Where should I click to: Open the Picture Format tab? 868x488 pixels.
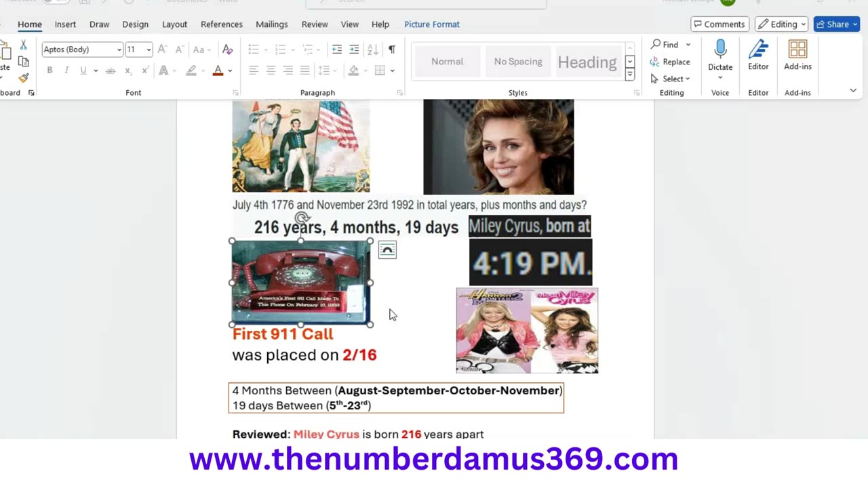pyautogui.click(x=432, y=24)
